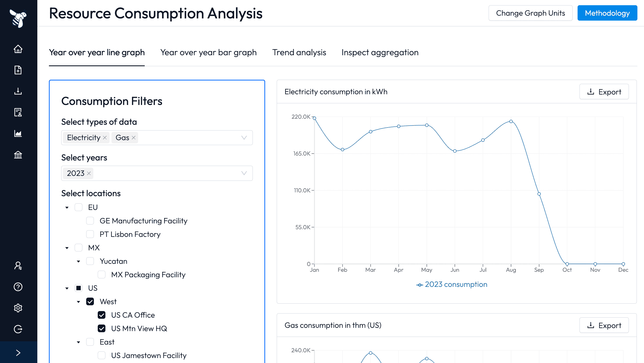
Task: Open the analytics chart icon in the sidebar
Action: pyautogui.click(x=18, y=134)
